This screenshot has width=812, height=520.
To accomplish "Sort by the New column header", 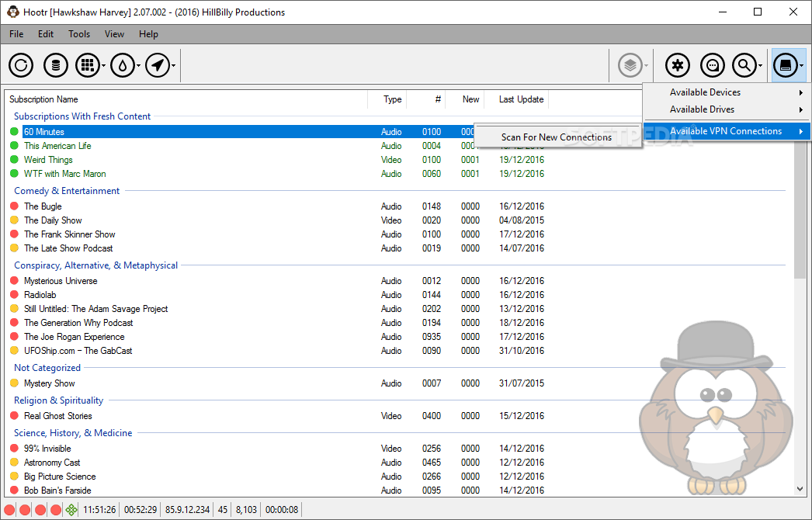I will tap(465, 99).
